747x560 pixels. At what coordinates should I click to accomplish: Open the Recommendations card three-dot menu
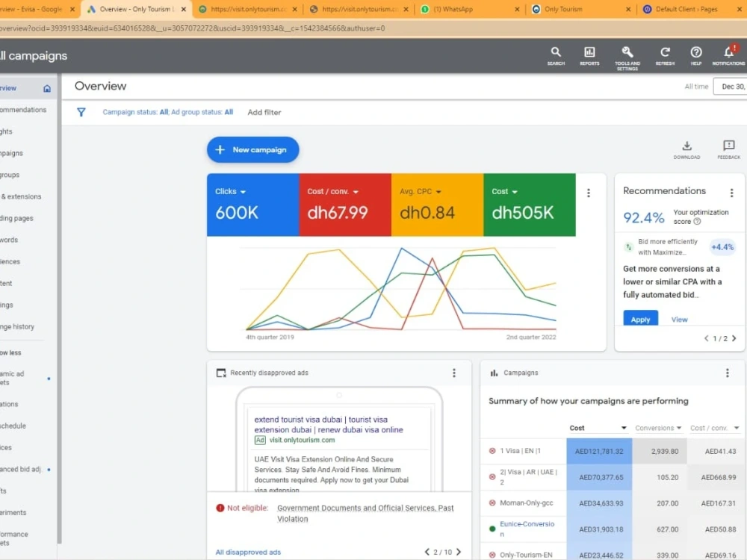tap(731, 193)
